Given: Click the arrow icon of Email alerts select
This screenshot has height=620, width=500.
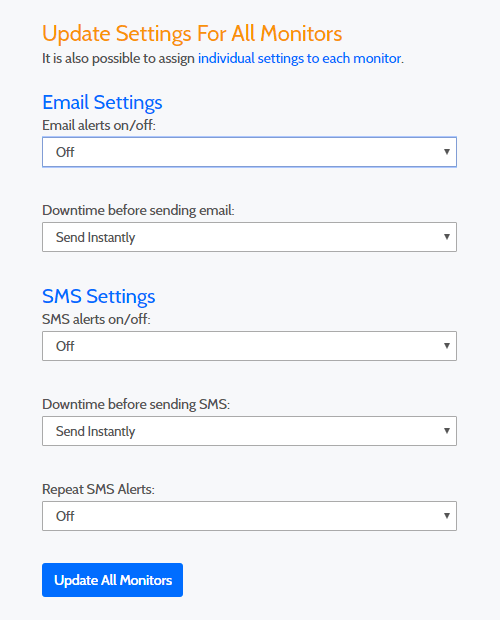Looking at the screenshot, I should tap(447, 152).
